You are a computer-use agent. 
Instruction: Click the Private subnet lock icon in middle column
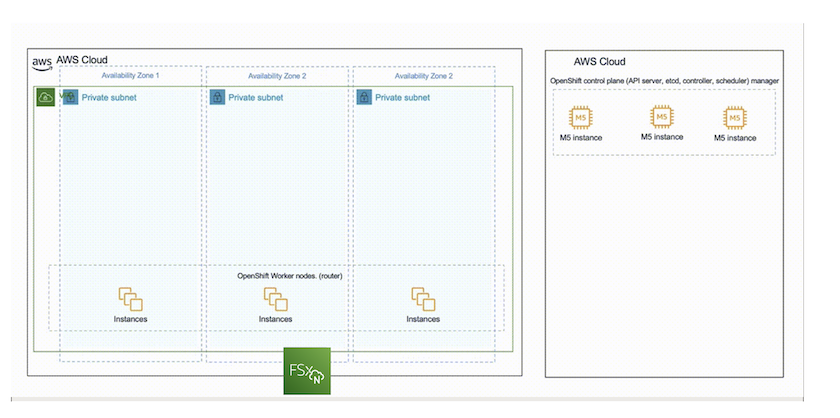pyautogui.click(x=217, y=97)
